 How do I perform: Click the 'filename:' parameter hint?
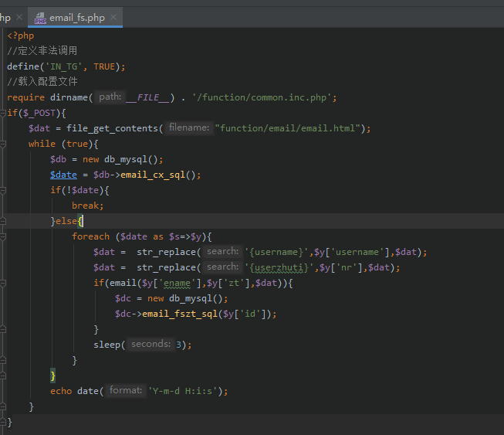(x=189, y=128)
